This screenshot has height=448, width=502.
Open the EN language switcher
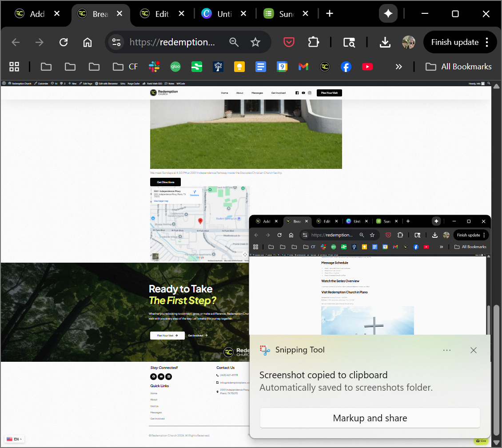click(x=14, y=439)
